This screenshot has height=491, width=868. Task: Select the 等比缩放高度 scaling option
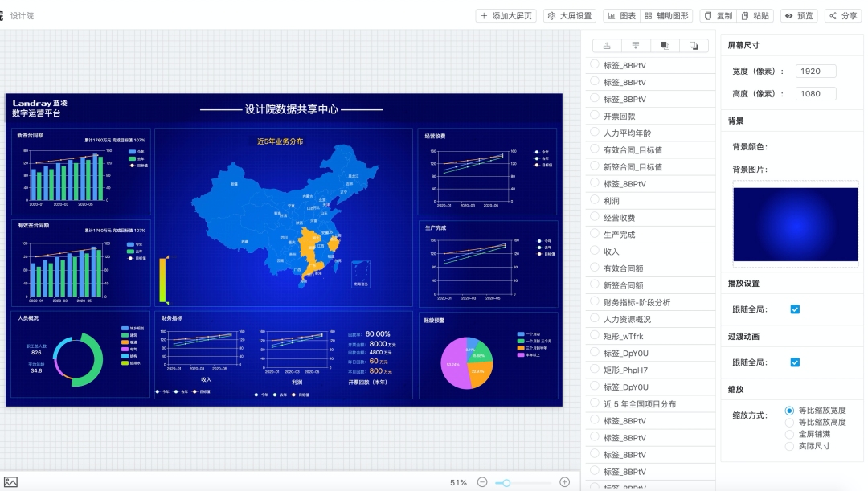coord(789,423)
